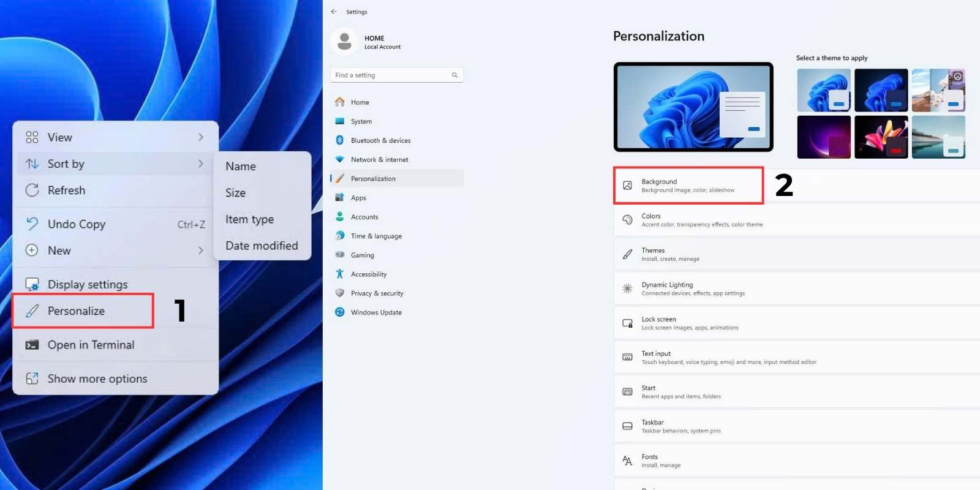Image resolution: width=980 pixels, height=490 pixels.
Task: Click the Home house icon in sidebar
Action: pyautogui.click(x=339, y=102)
